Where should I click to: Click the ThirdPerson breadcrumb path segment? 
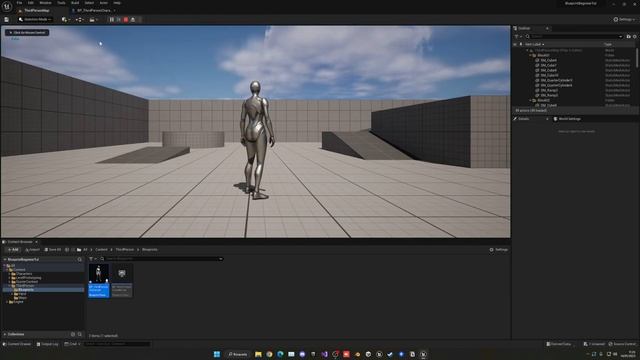[x=124, y=250]
